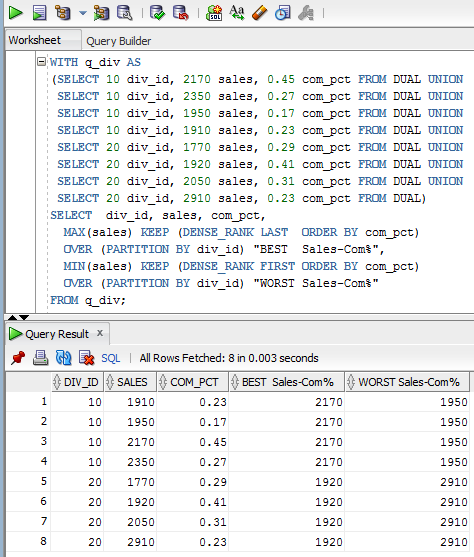Open the SQL History icon

click(x=283, y=13)
